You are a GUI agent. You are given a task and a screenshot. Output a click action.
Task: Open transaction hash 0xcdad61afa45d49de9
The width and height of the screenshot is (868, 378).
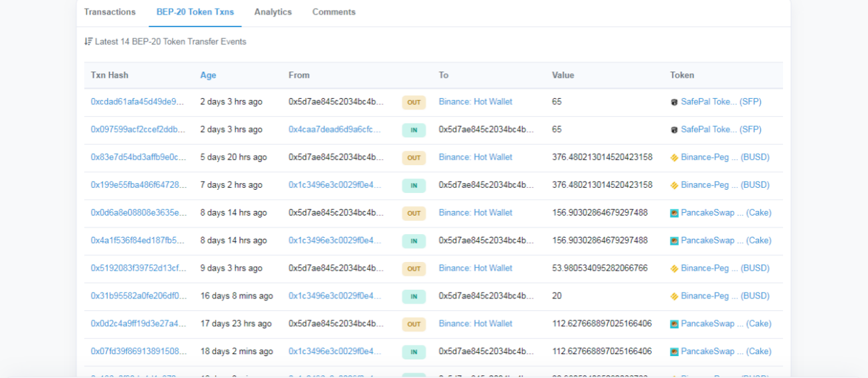click(138, 102)
